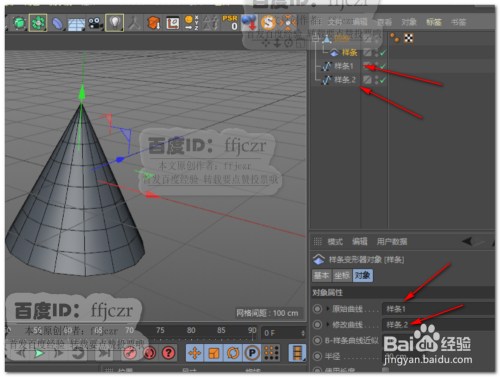This screenshot has width=500, height=377.
Task: Open the 编辑 menu in attribute manager
Action: tap(360, 242)
